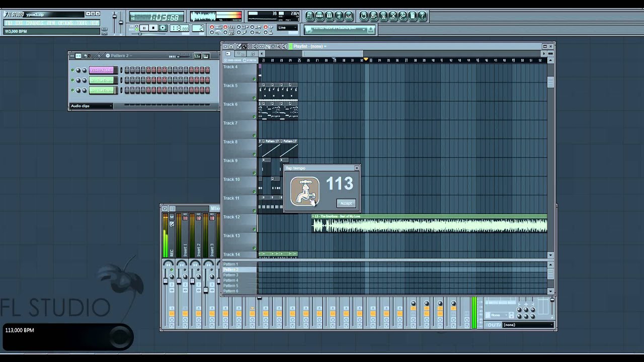Click the question mark help toolbar icon
Screen dimensions: 644x362
pos(422,16)
